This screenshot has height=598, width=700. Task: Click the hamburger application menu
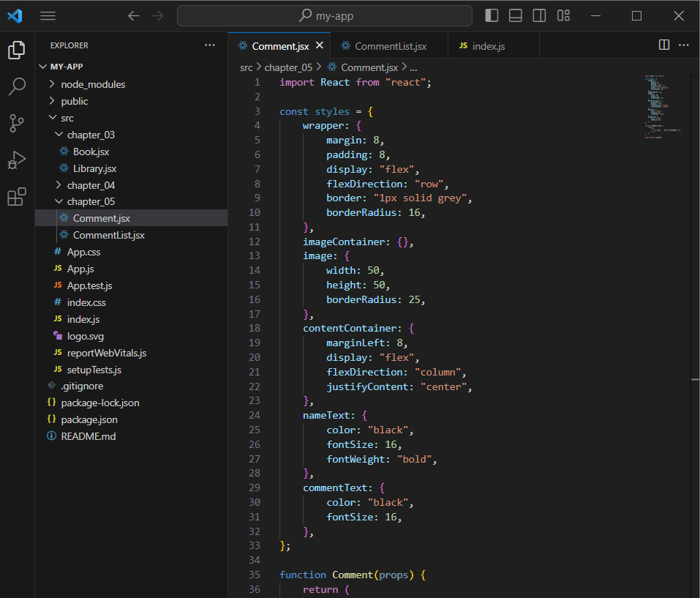pyautogui.click(x=48, y=15)
